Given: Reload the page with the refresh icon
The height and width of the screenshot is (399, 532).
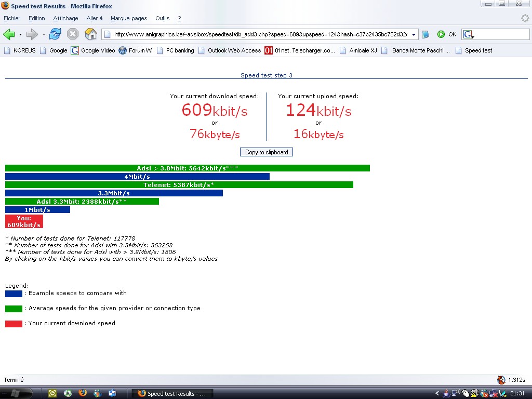Looking at the screenshot, I should pyautogui.click(x=55, y=34).
